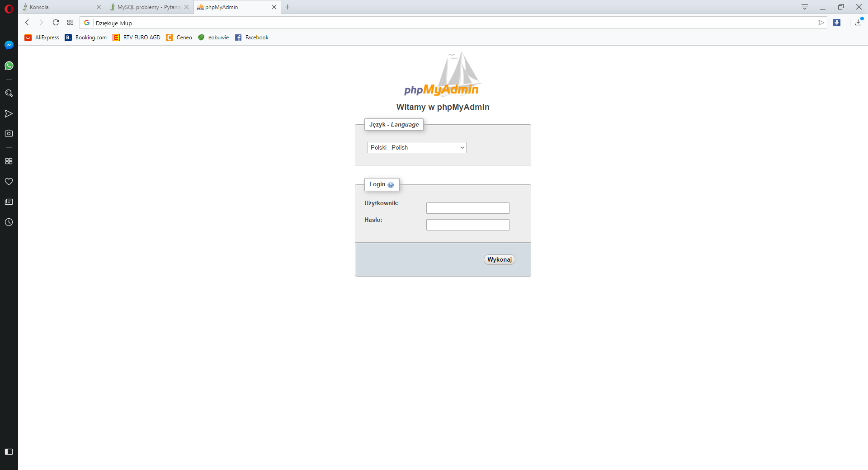The width and height of the screenshot is (868, 470).
Task: Click the Login help question icon
Action: pyautogui.click(x=391, y=185)
